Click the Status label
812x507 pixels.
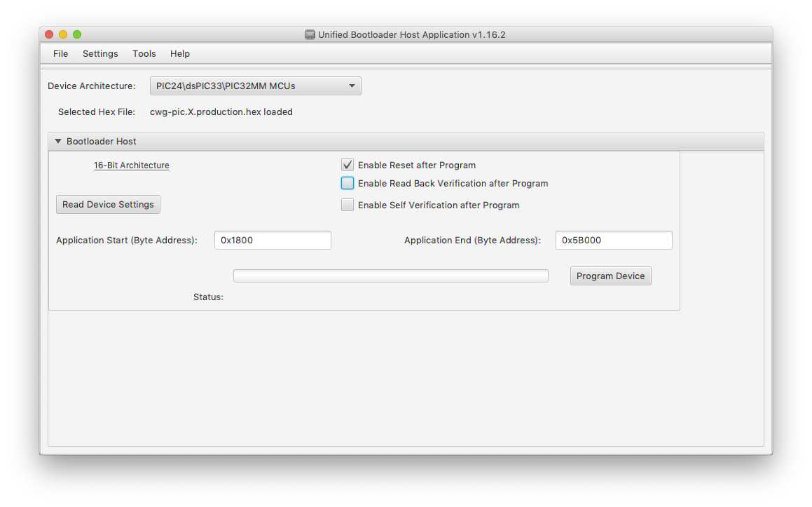point(208,297)
